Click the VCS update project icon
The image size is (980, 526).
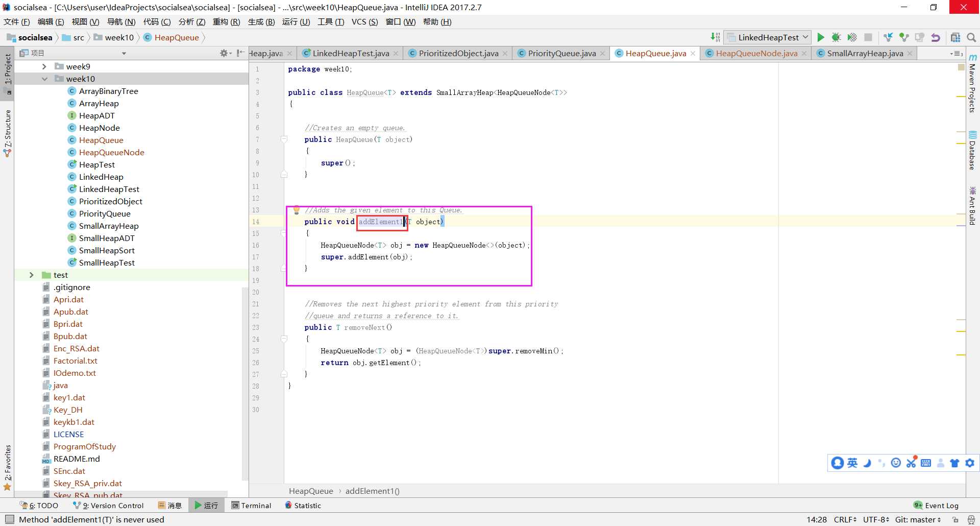888,37
